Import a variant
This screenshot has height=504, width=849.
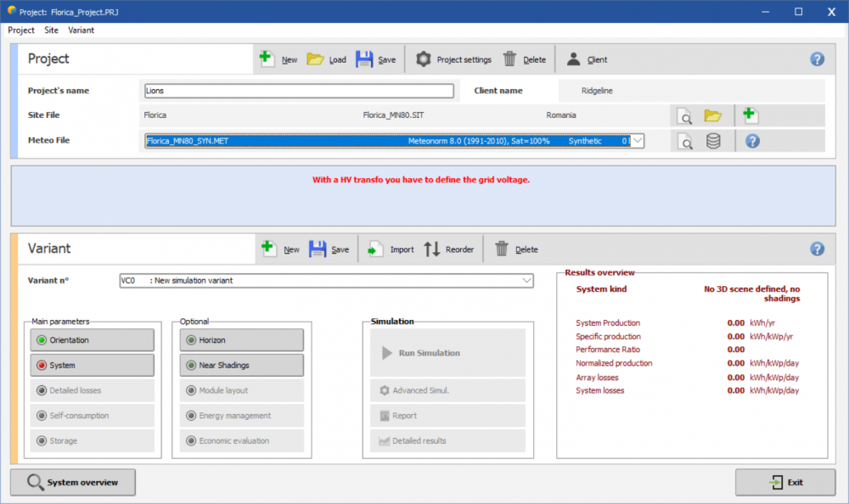click(375, 249)
